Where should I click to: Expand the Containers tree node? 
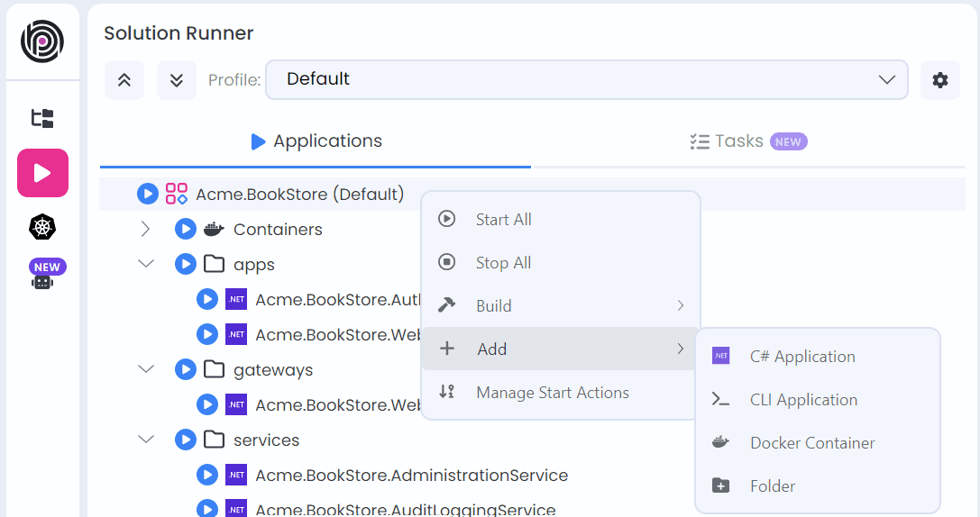(x=146, y=230)
